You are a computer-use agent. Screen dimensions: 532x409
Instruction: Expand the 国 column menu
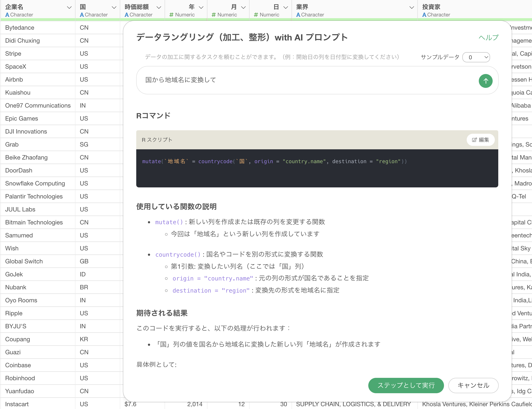[114, 8]
